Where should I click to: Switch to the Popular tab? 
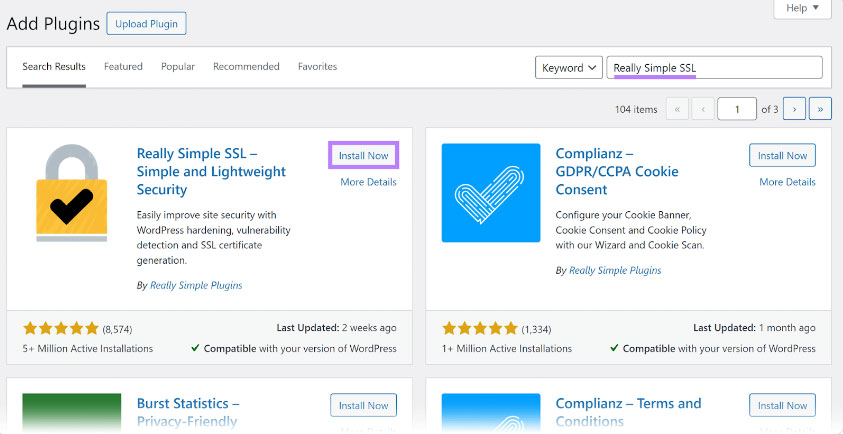coord(179,67)
